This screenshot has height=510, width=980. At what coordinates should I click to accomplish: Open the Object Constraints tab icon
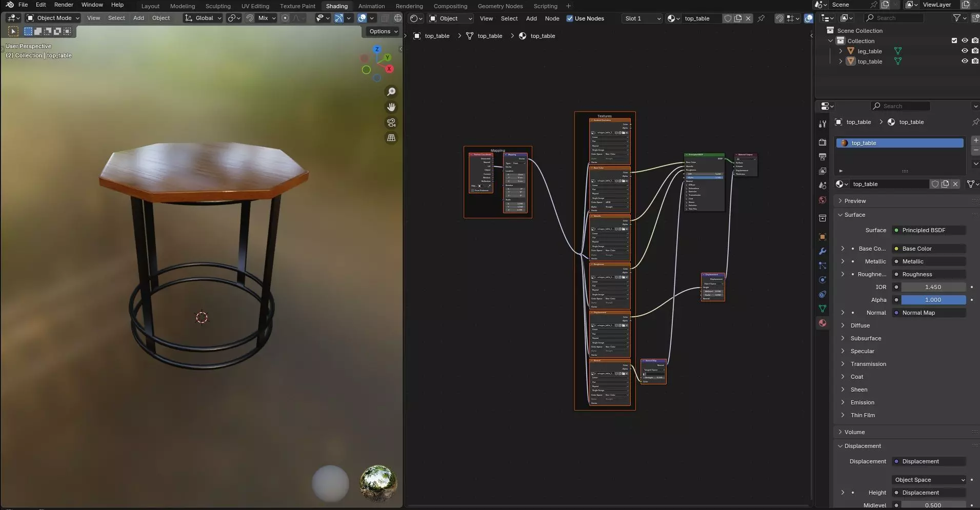pos(823,294)
